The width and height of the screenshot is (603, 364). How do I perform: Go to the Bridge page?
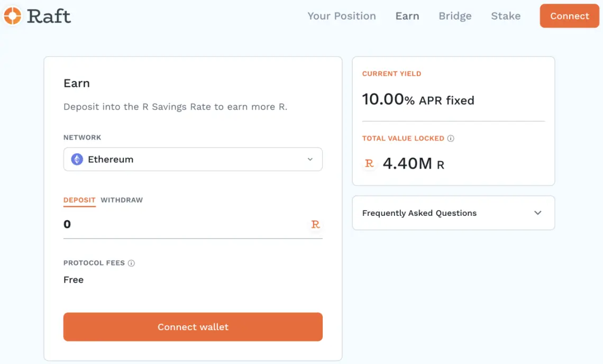(455, 16)
